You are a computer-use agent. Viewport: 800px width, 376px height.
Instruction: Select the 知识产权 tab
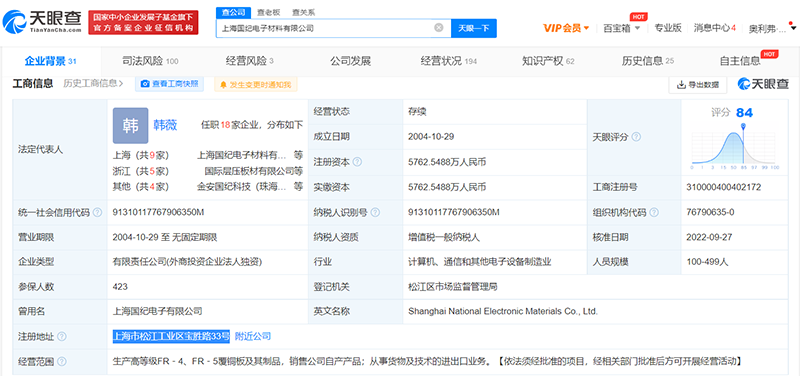point(548,61)
